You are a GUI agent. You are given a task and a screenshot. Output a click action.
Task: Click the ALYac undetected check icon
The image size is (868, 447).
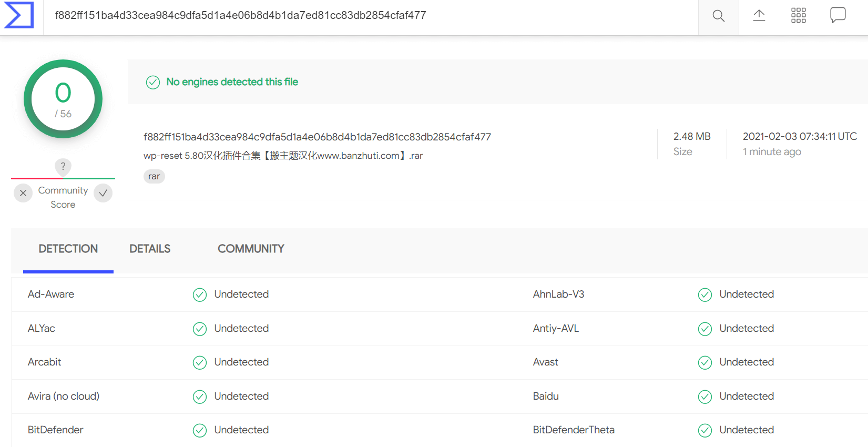pyautogui.click(x=200, y=329)
